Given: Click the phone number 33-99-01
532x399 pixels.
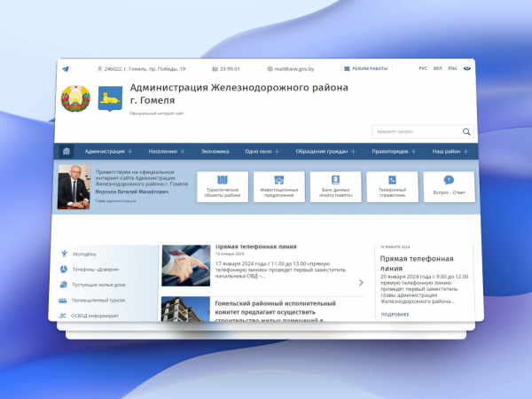Looking at the screenshot, I should (x=230, y=69).
